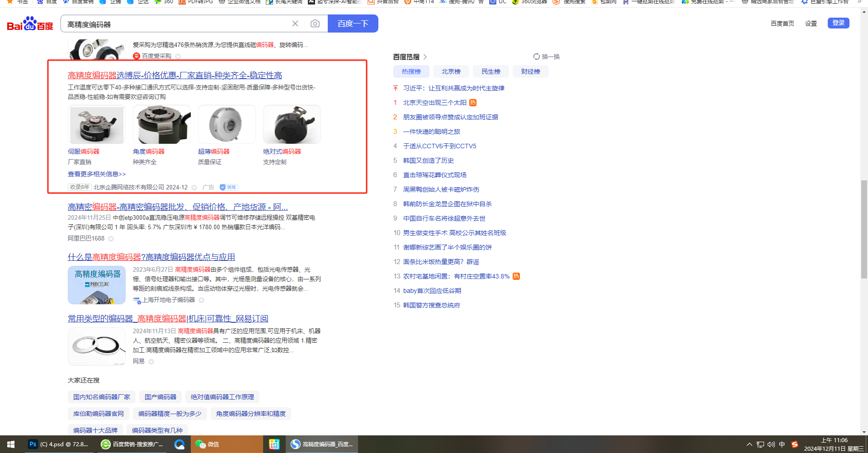Image resolution: width=868 pixels, height=453 pixels.
Task: Open the 设置 settings link
Action: click(x=811, y=24)
